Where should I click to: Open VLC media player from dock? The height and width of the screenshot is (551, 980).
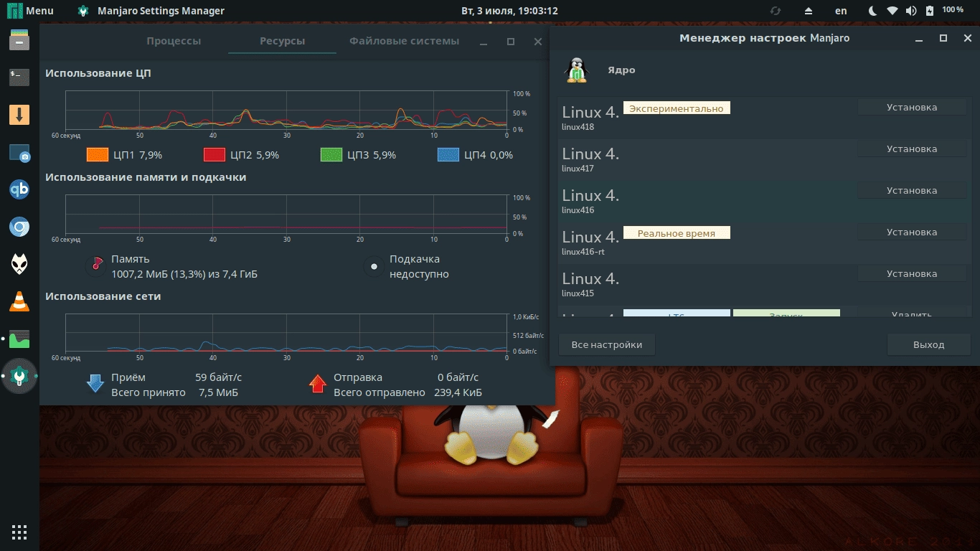click(x=19, y=302)
